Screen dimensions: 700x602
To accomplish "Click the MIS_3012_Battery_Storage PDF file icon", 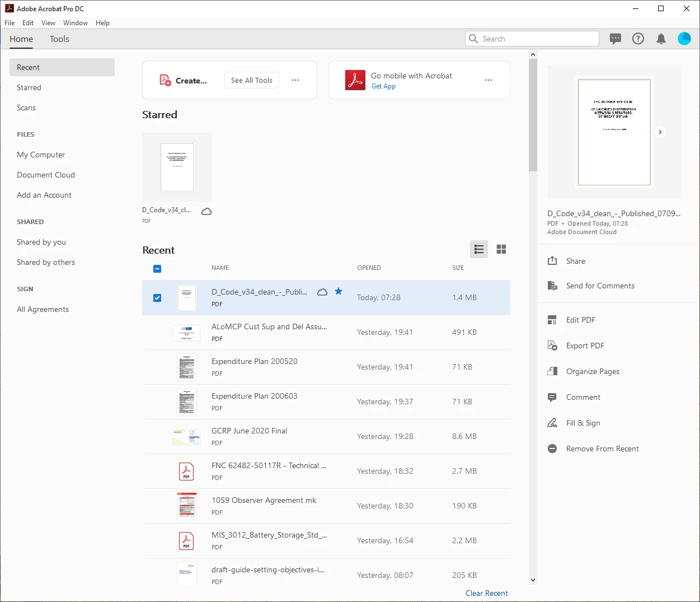I will 186,541.
